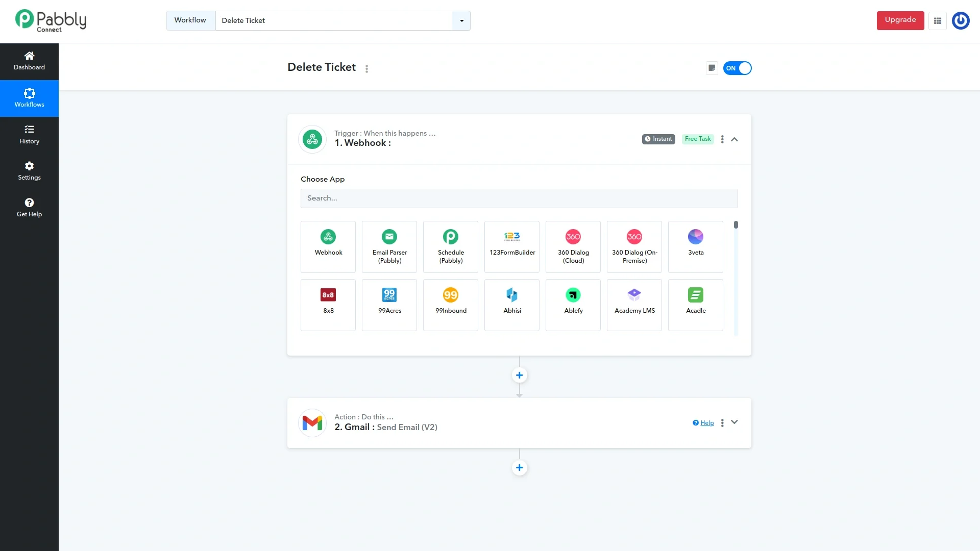The height and width of the screenshot is (551, 980).
Task: Choose the 99Acres app tile
Action: point(389,305)
